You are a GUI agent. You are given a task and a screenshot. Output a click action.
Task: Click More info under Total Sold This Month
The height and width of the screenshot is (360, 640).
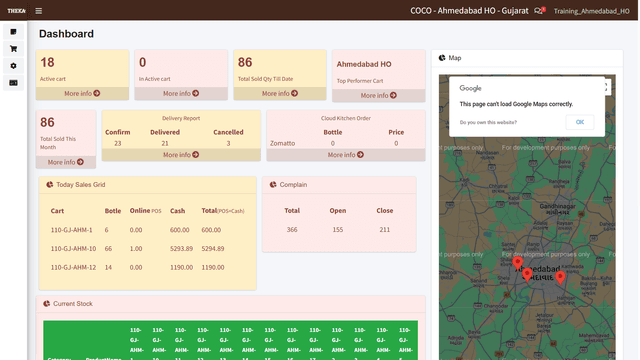click(x=66, y=162)
